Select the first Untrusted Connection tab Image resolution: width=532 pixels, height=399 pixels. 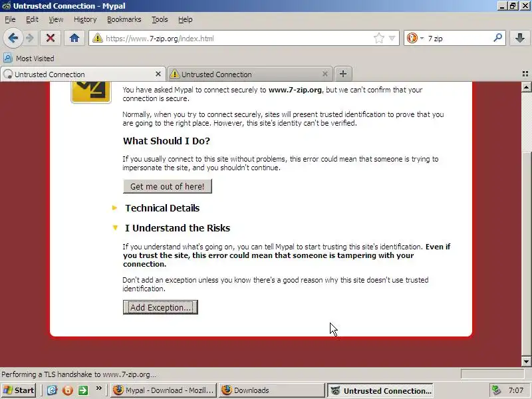coord(83,74)
